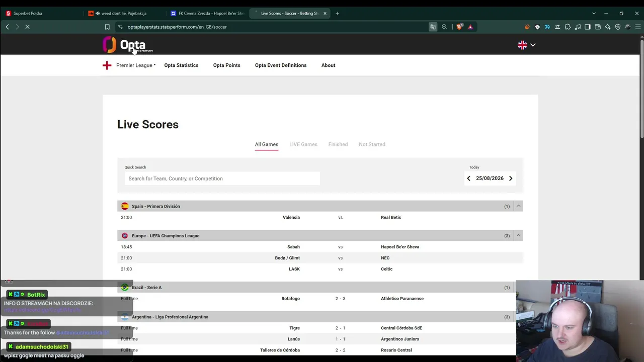Select the All Games filter tab
The width and height of the screenshot is (644, 362).
point(267,144)
